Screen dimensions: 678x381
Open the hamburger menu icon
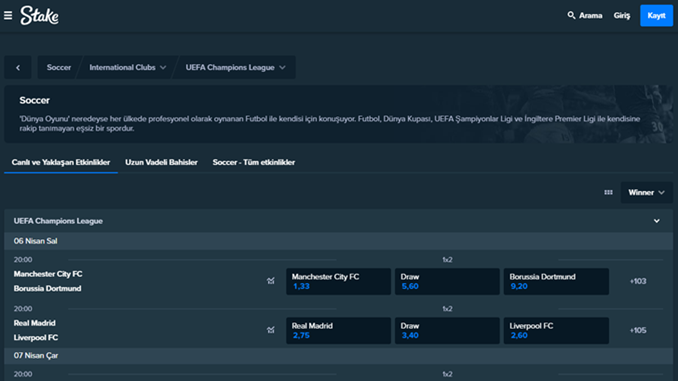[x=8, y=16]
